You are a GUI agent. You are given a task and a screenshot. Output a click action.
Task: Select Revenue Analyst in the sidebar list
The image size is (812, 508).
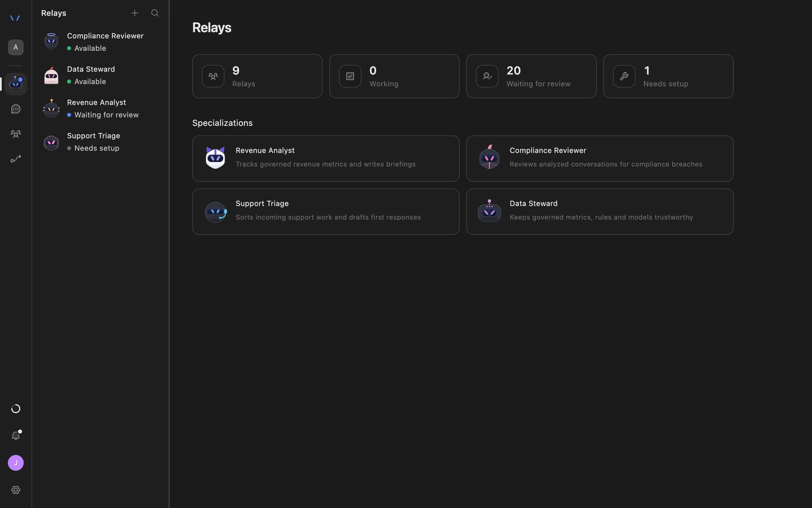point(100,108)
